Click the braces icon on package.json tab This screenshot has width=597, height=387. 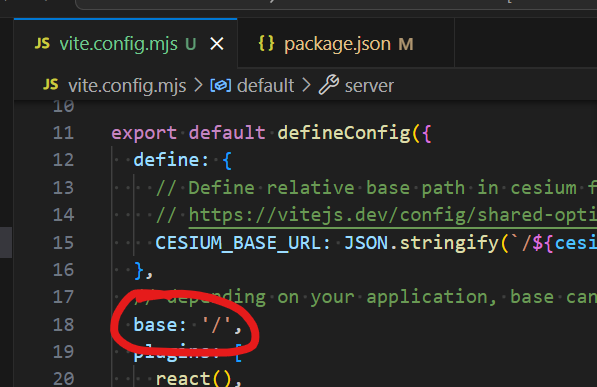pyautogui.click(x=266, y=43)
